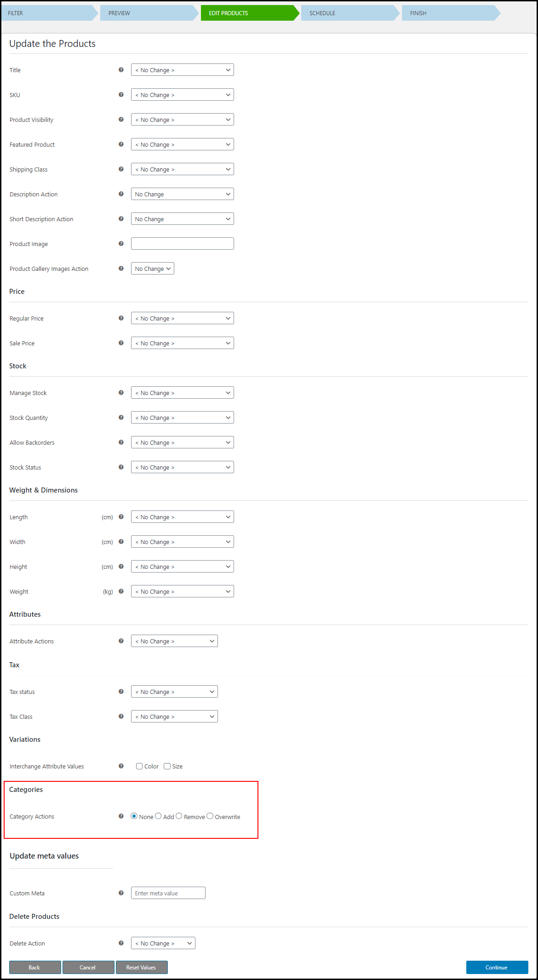Click the SKU help tooltip icon

pyautogui.click(x=121, y=95)
